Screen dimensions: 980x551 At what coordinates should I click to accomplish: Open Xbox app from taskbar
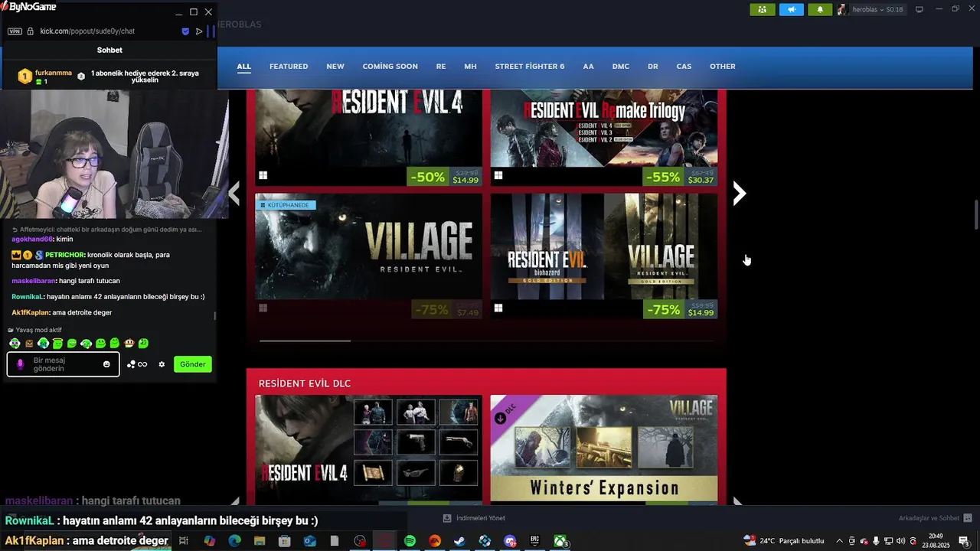tap(560, 541)
